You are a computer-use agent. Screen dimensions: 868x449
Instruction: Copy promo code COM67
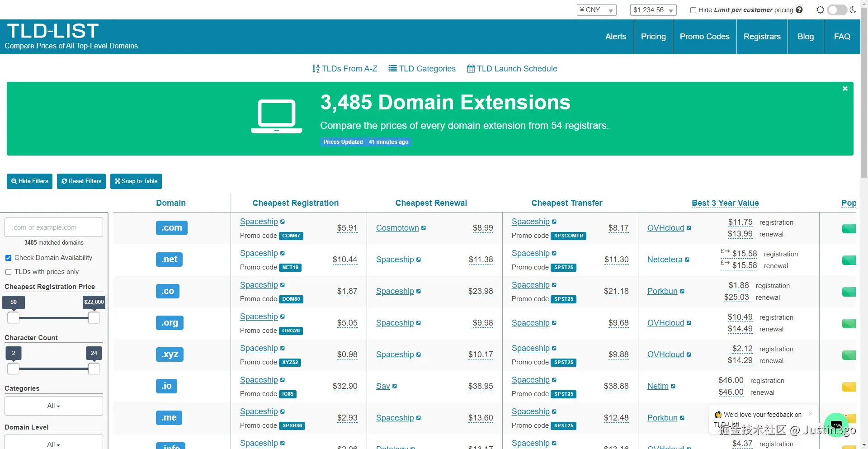coord(291,236)
